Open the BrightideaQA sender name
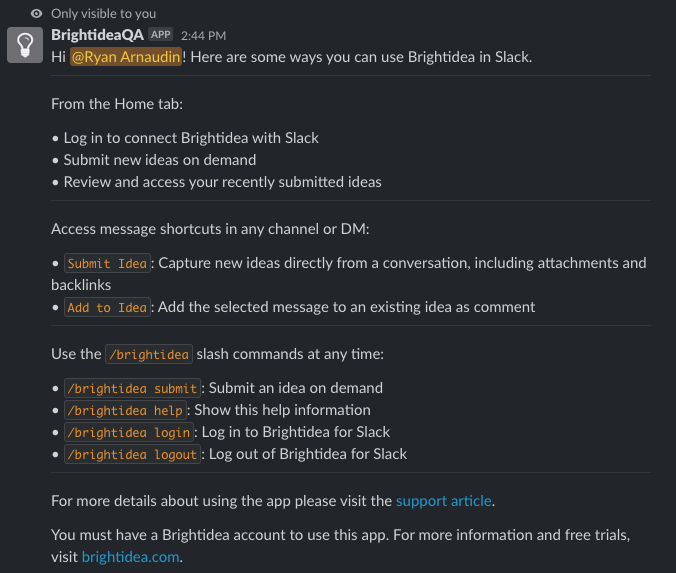Screen dimensions: 676x573 pyautogui.click(x=97, y=35)
